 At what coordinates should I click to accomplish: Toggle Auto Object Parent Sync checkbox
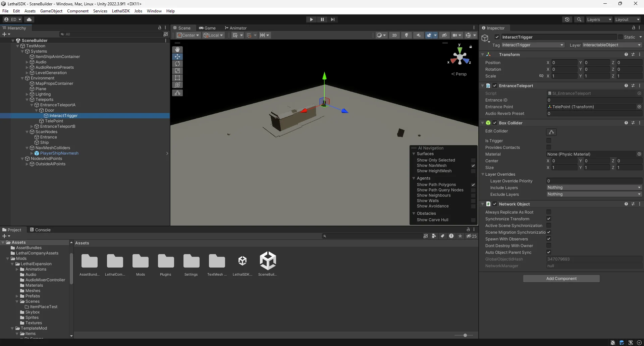point(549,252)
